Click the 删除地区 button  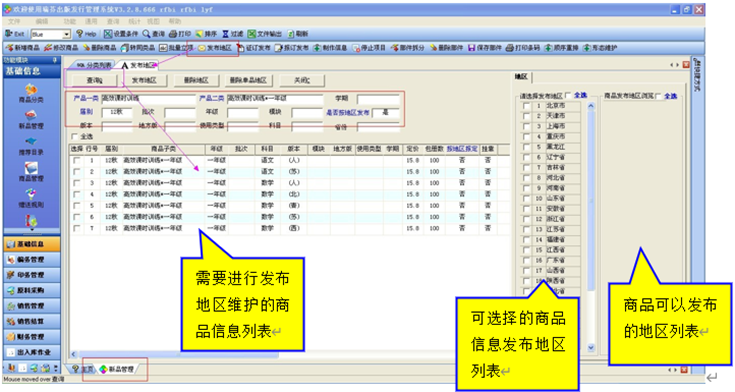196,81
